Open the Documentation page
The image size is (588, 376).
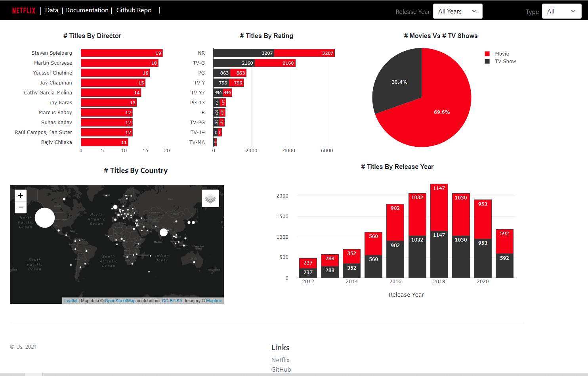[87, 10]
